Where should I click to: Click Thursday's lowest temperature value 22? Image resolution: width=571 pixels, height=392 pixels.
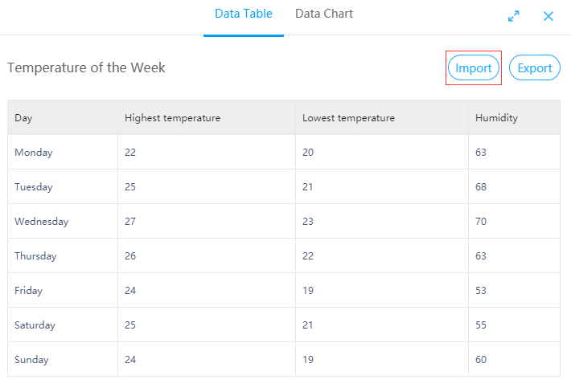(308, 256)
